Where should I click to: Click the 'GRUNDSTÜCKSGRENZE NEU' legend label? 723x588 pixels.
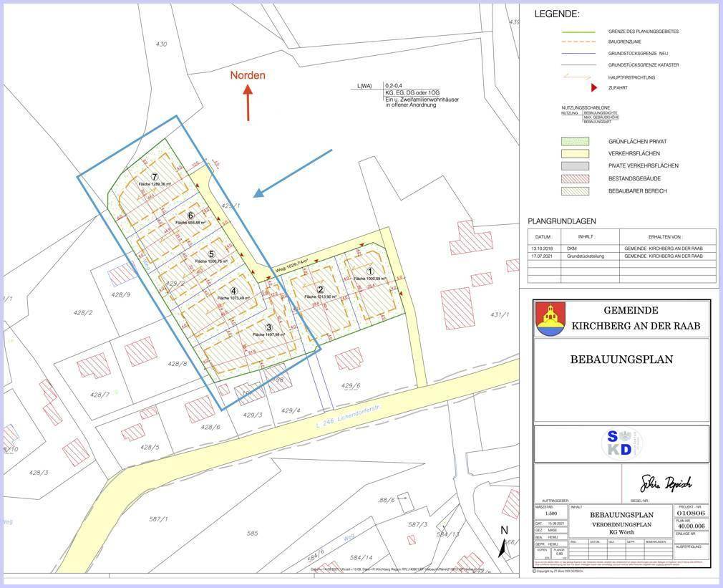638,54
